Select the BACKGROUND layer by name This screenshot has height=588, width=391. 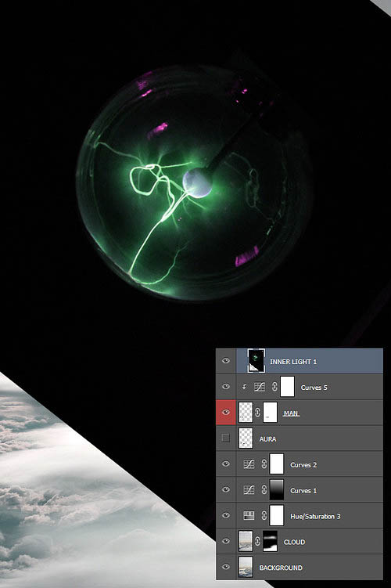[x=281, y=568]
